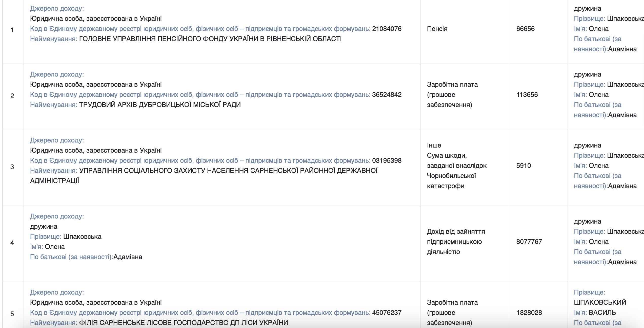Select registry code 21084076

pos(387,29)
